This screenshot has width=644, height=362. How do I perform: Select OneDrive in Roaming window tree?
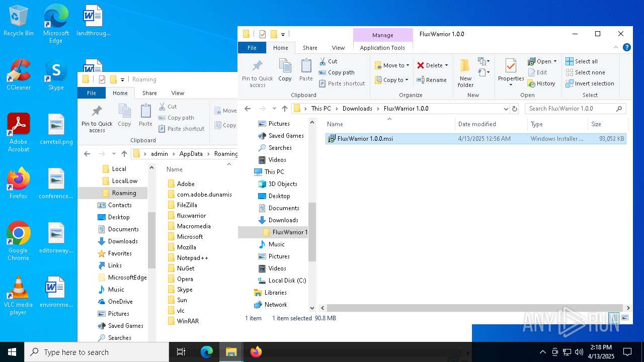120,302
